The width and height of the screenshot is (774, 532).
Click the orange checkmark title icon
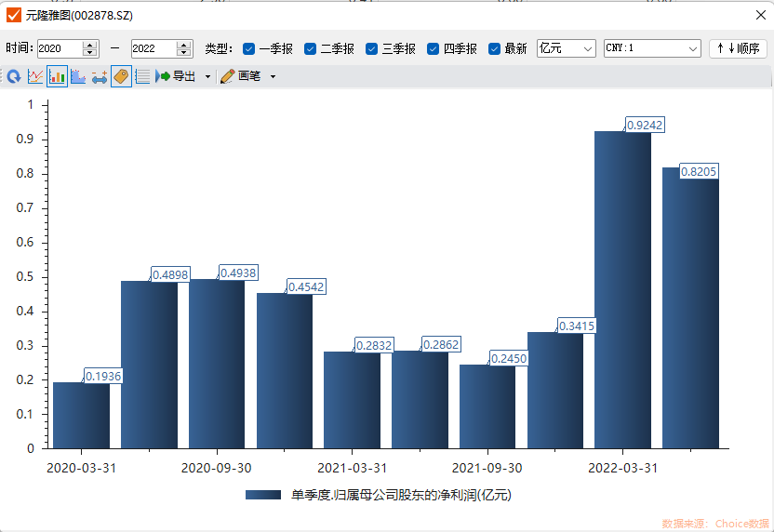(14, 15)
